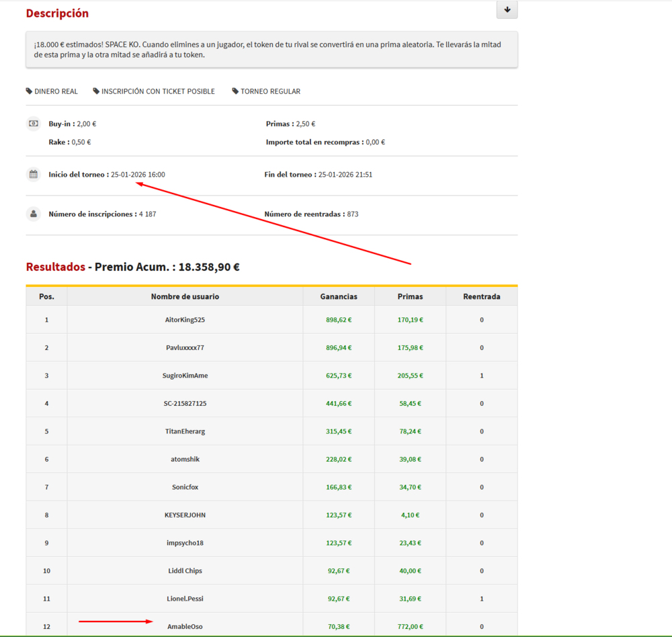The image size is (672, 637).
Task: Click the Reentrada column header
Action: (x=481, y=296)
